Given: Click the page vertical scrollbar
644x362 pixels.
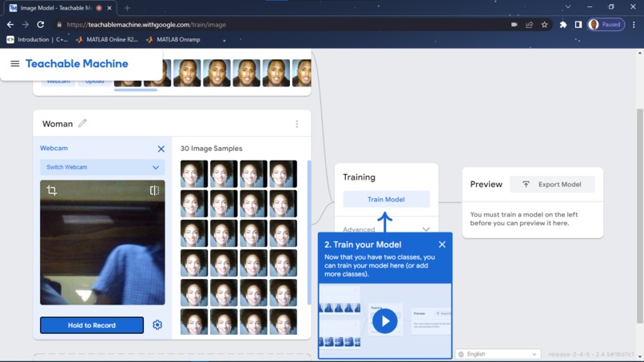Looking at the screenshot, I should click(x=639, y=216).
